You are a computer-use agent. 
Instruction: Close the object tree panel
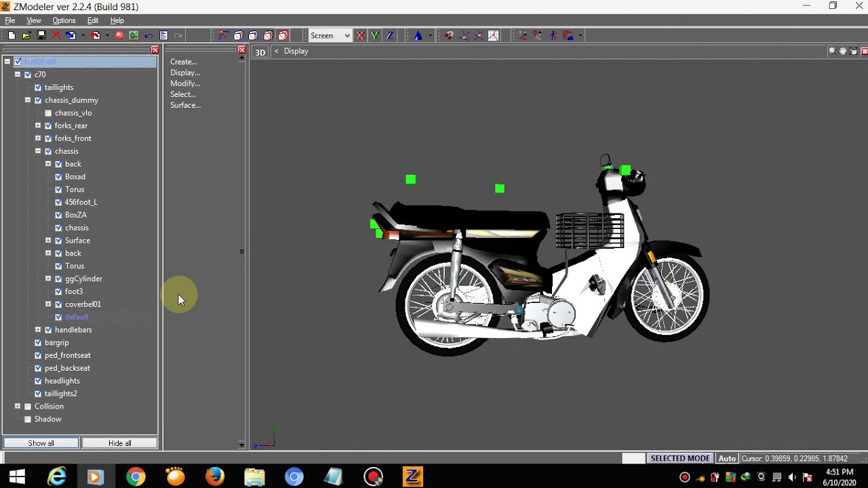click(155, 50)
